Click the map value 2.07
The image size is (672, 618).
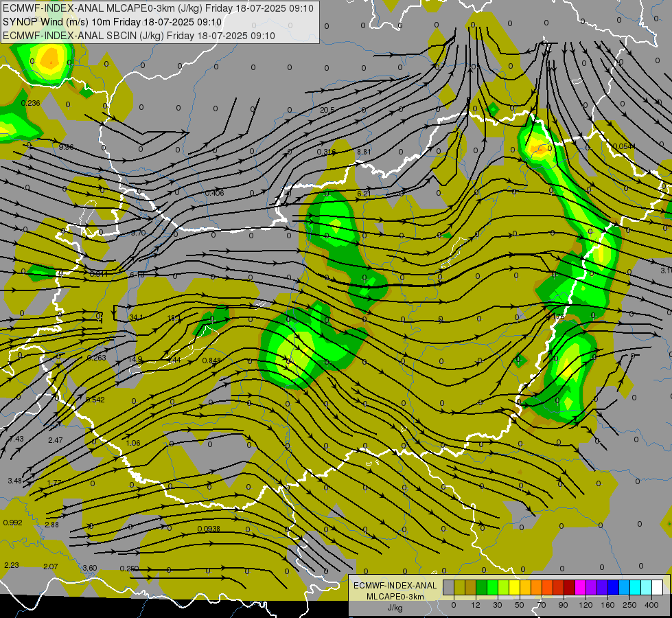coord(51,567)
